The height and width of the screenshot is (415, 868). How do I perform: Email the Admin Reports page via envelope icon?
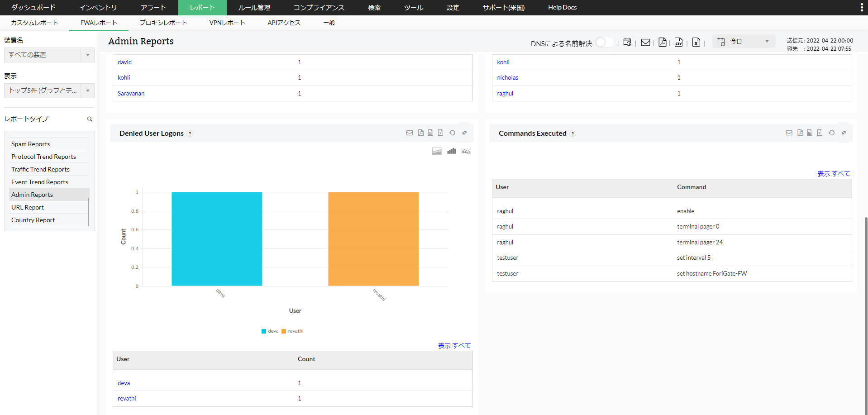point(646,42)
